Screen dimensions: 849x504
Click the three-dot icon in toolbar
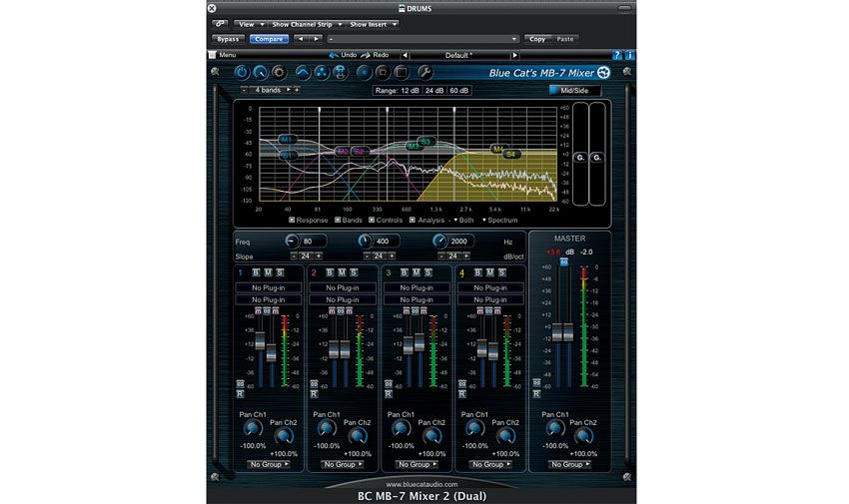coord(321,73)
